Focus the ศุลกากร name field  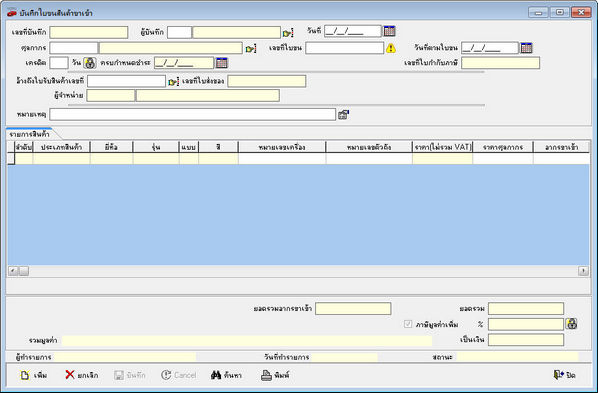[x=171, y=48]
